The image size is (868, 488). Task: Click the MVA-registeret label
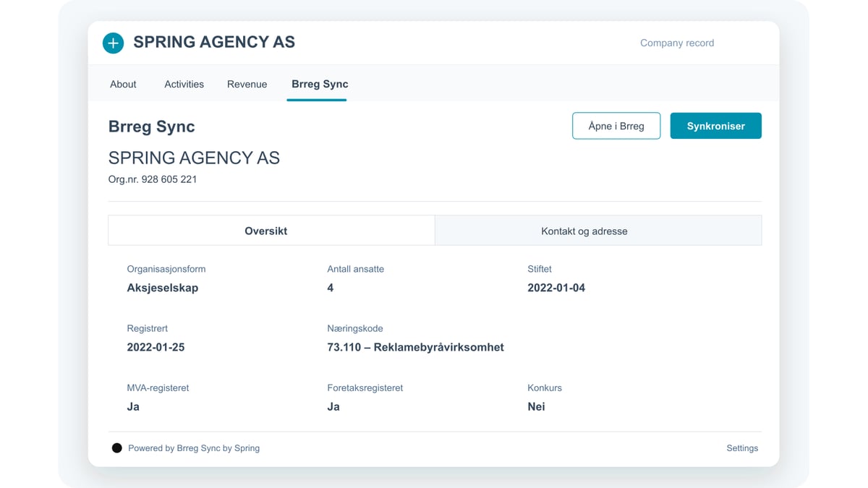tap(158, 388)
